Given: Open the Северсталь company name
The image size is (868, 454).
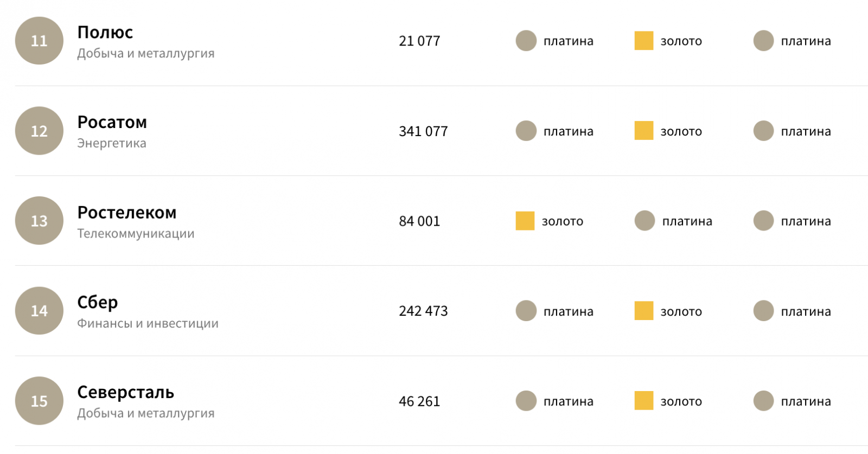Looking at the screenshot, I should click(x=125, y=392).
